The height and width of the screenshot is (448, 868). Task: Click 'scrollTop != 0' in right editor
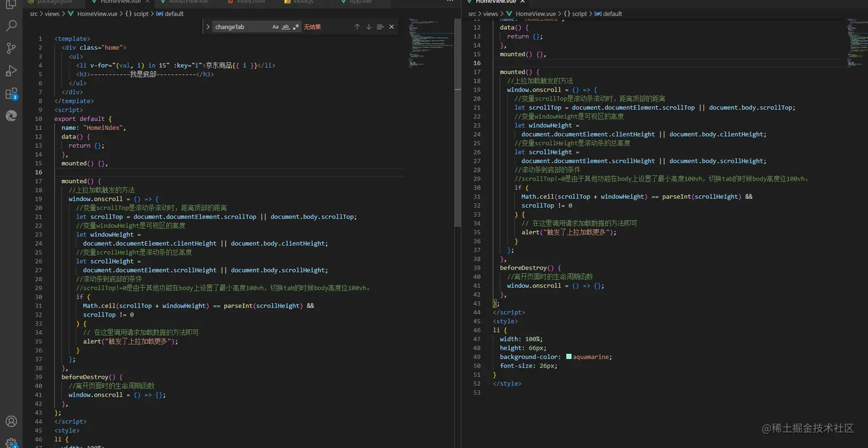pos(547,206)
